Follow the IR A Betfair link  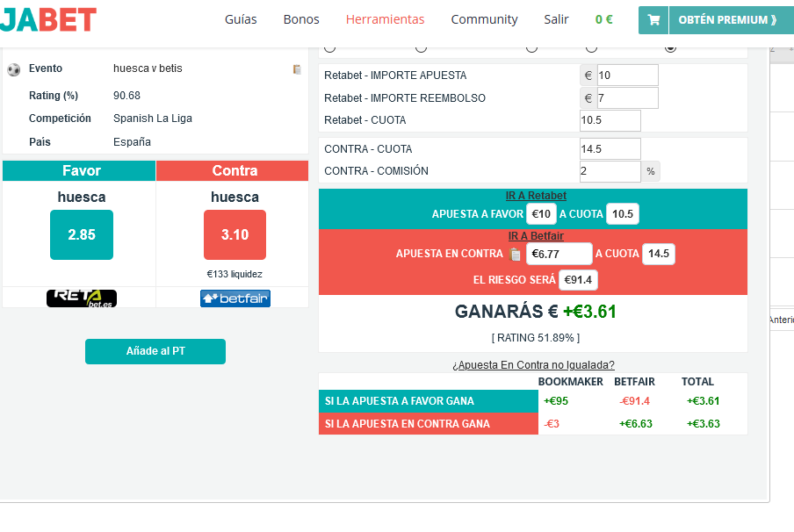point(536,236)
